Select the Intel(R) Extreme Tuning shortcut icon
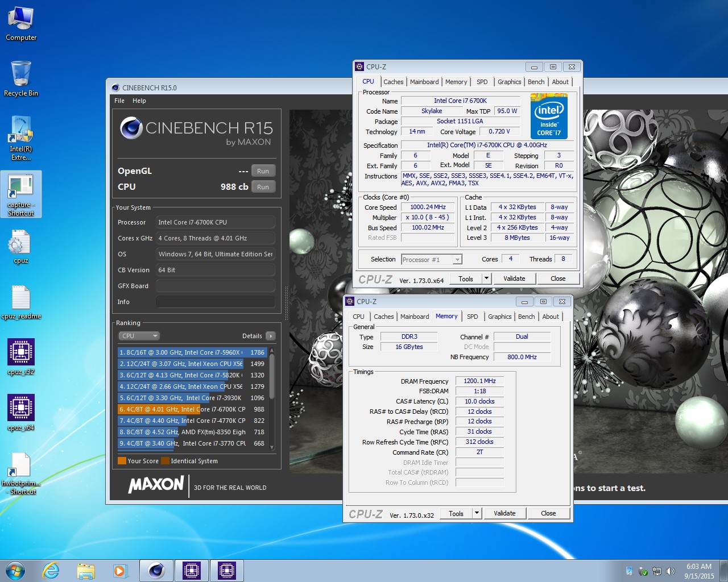Image resolution: width=728 pixels, height=582 pixels. [x=21, y=138]
